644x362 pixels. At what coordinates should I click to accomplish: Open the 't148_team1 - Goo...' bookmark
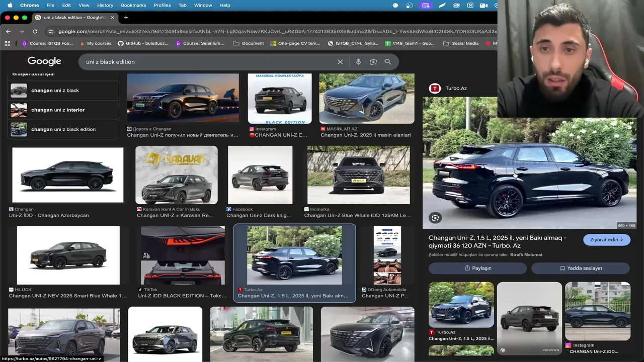[x=410, y=43]
